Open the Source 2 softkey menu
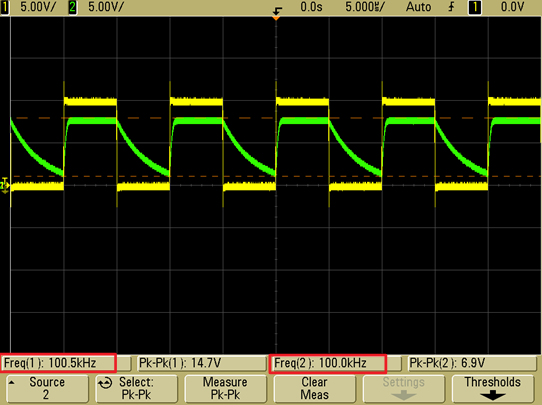This screenshot has width=542, height=405. pyautogui.click(x=47, y=388)
